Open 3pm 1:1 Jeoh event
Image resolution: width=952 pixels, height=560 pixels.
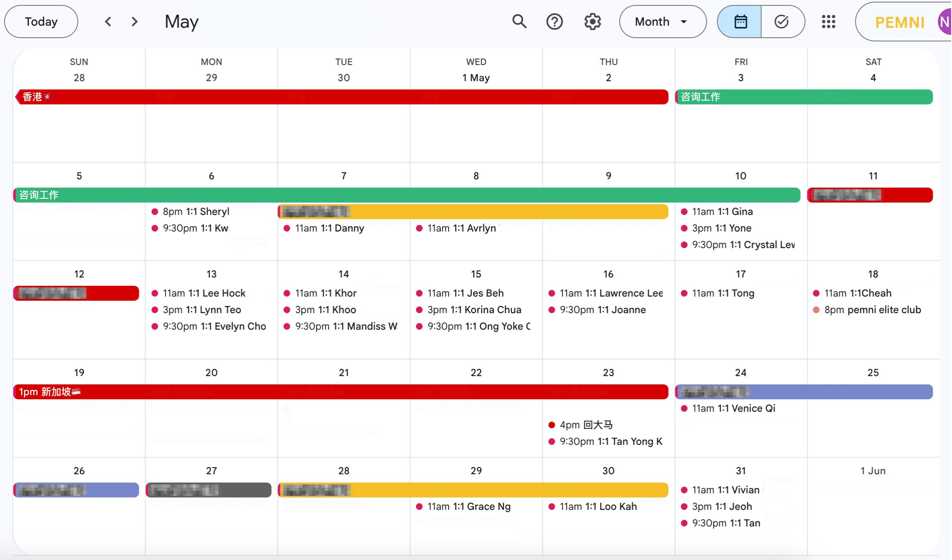[716, 507]
